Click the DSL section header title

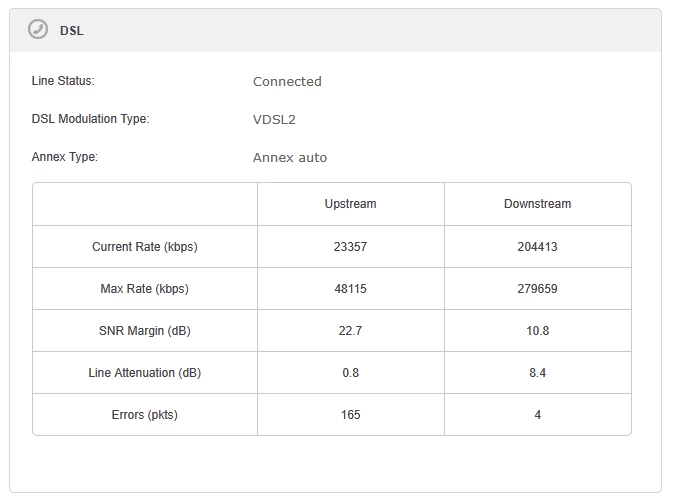pos(72,31)
